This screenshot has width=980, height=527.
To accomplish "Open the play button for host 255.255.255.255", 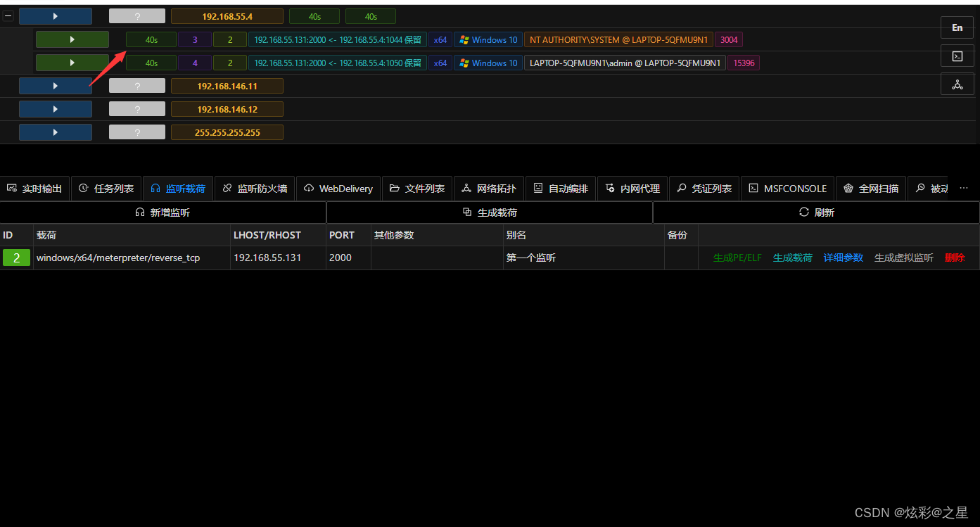I will pos(56,132).
